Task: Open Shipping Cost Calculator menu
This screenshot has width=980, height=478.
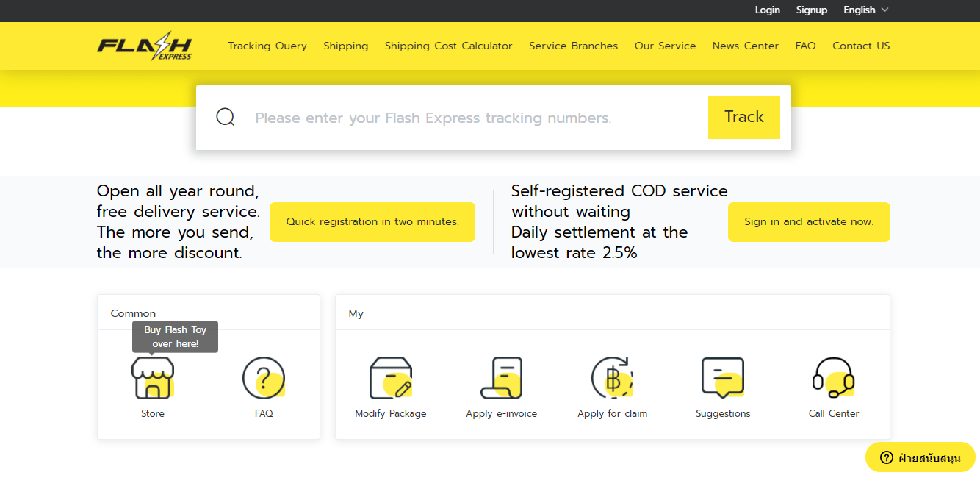Action: [449, 46]
